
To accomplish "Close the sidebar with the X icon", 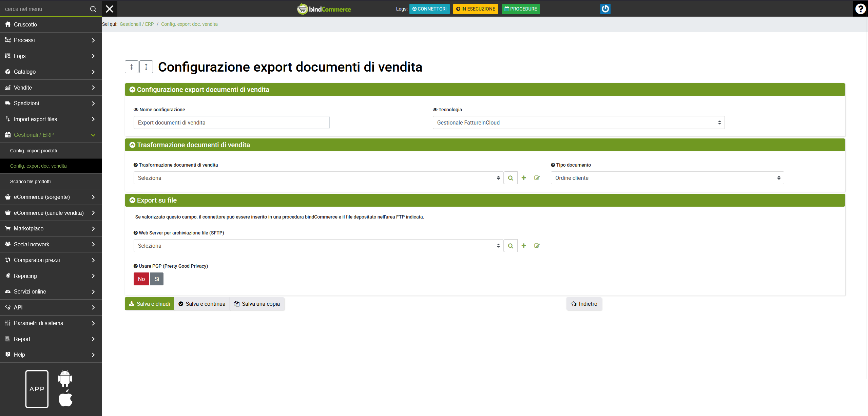I will point(110,9).
